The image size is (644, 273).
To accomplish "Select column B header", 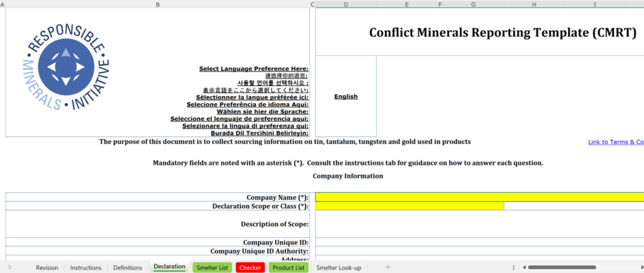I will pyautogui.click(x=158, y=4).
